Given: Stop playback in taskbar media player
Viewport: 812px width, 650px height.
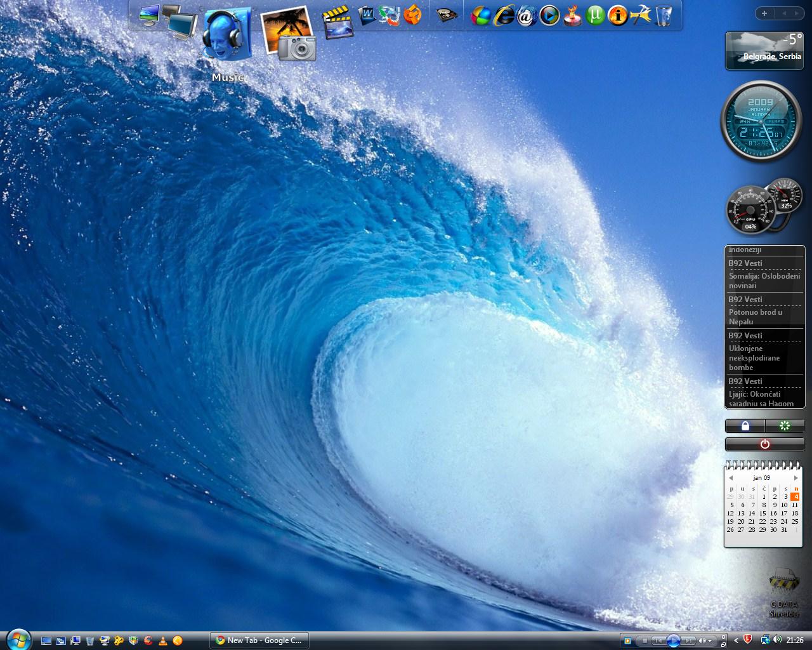Looking at the screenshot, I should pyautogui.click(x=644, y=640).
